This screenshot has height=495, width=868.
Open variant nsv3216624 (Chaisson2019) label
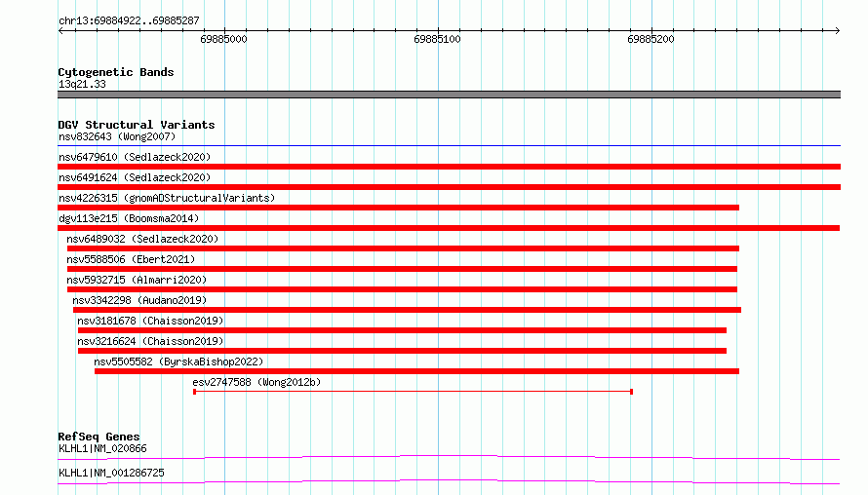(150, 341)
